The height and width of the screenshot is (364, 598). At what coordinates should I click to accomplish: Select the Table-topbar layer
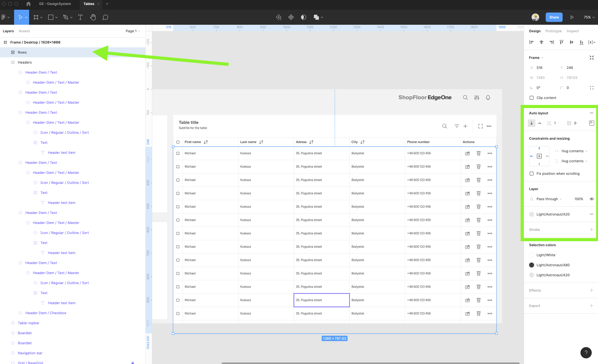[29, 323]
